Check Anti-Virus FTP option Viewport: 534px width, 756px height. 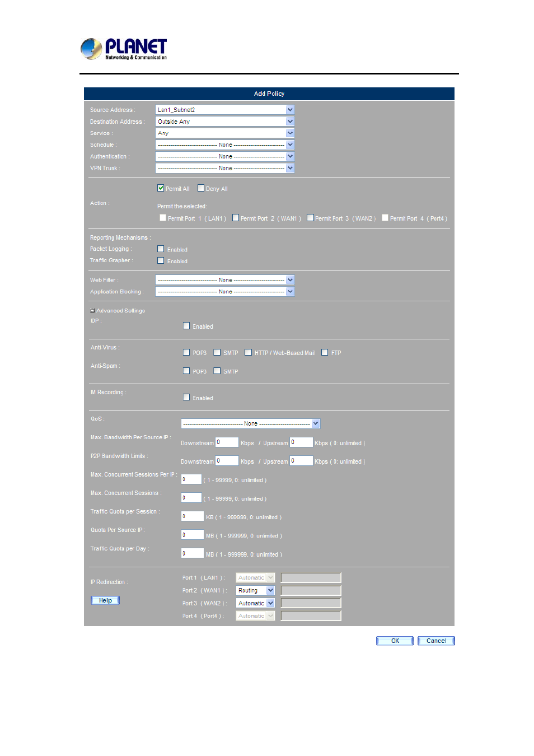[325, 352]
